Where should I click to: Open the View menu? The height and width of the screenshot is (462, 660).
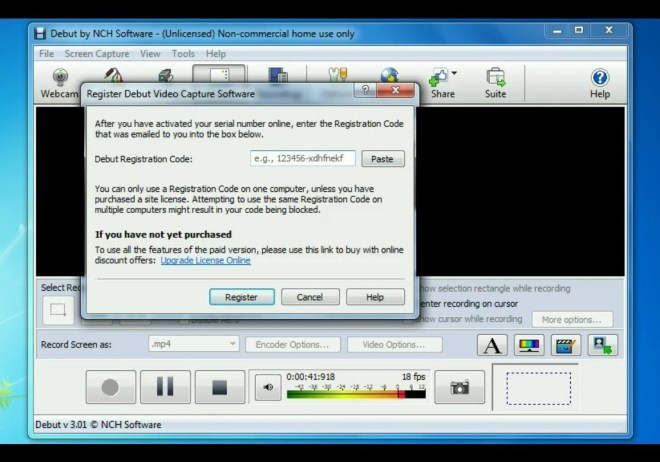[150, 54]
